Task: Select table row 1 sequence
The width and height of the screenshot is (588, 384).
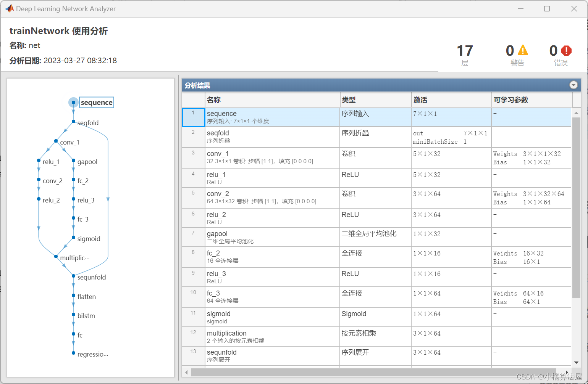Action: click(376, 117)
